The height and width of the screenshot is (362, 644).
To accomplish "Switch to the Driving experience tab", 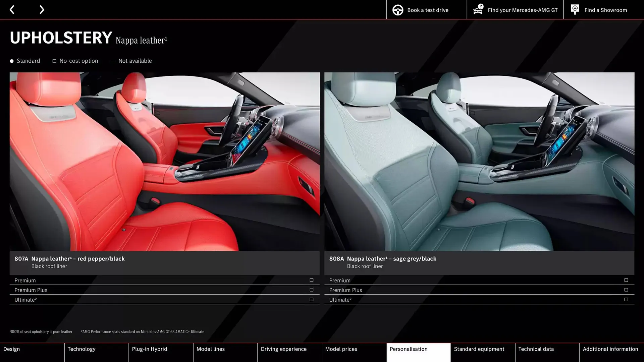I will 289,352.
